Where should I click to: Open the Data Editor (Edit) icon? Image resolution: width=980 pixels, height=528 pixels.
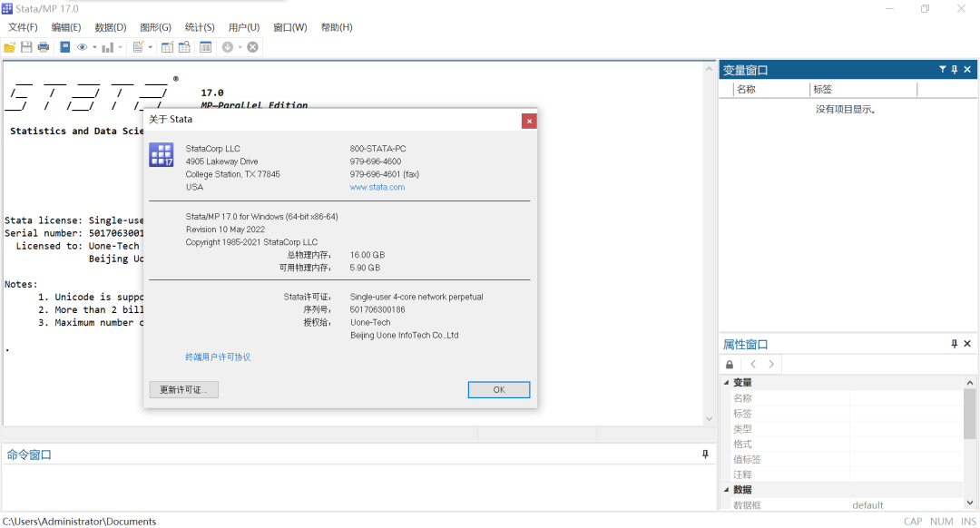point(167,47)
